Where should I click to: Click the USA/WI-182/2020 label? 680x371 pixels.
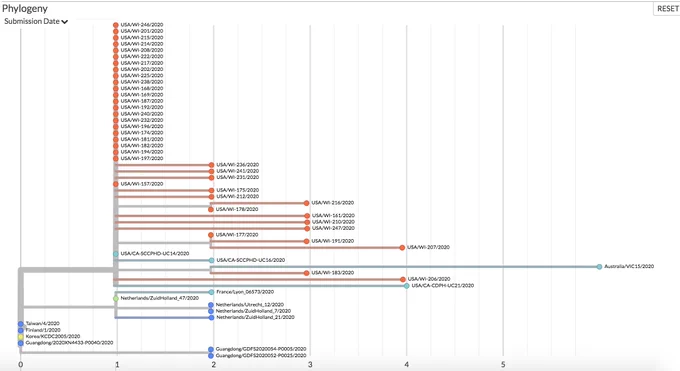point(142,146)
